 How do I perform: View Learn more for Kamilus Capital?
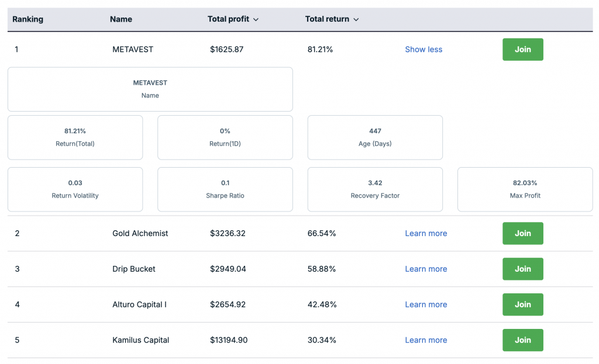pyautogui.click(x=426, y=340)
